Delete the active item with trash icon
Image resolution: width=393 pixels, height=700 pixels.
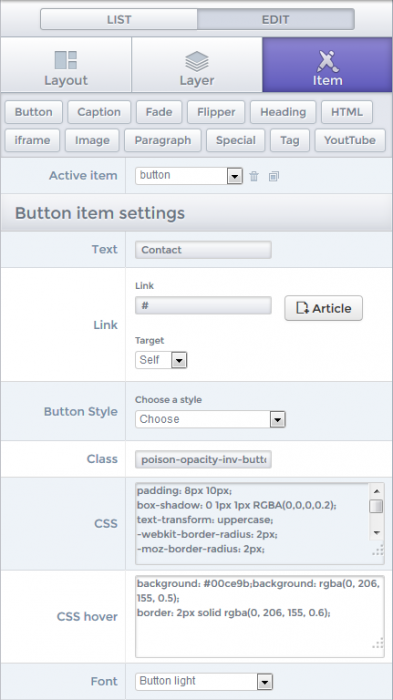(254, 176)
